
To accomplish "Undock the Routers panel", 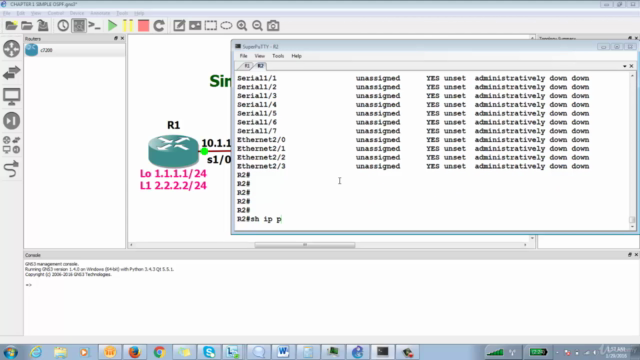I will point(116,38).
